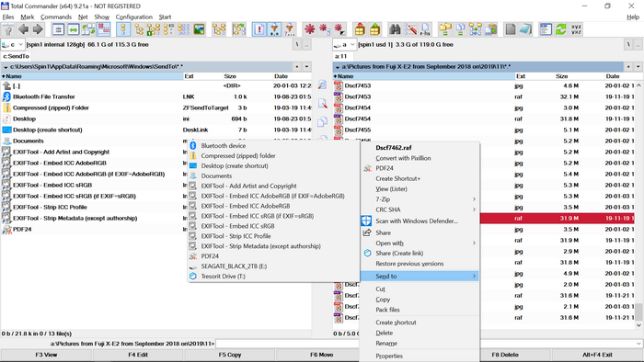The image size is (644, 362).
Task: Open multi-rename tool pencil icon
Action: 410,29
